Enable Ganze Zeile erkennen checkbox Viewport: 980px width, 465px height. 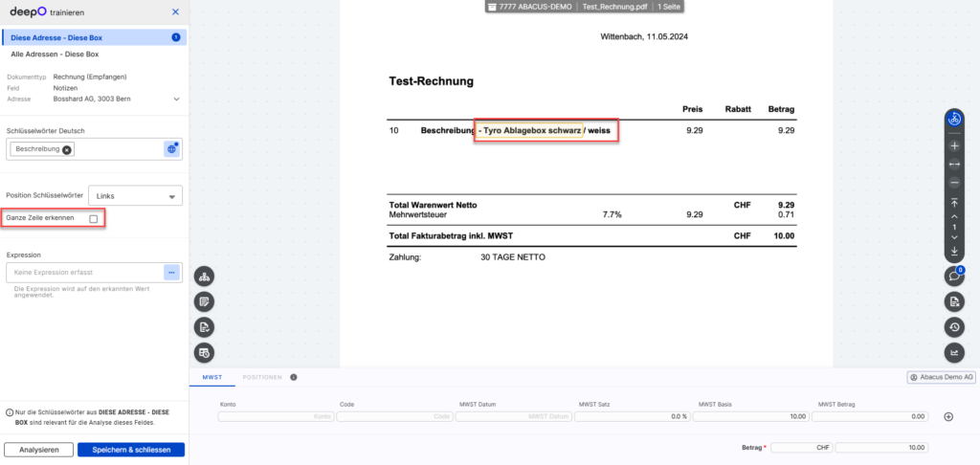[93, 219]
